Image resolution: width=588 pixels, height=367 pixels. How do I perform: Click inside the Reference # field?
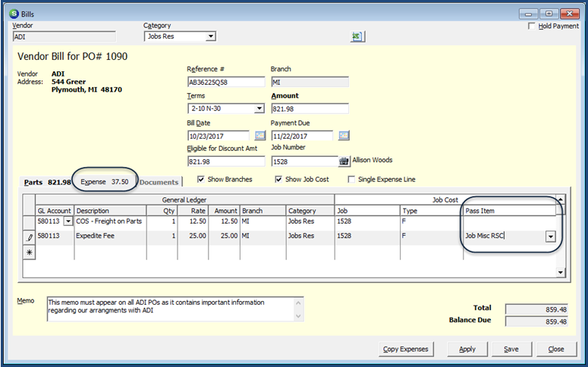coord(225,82)
